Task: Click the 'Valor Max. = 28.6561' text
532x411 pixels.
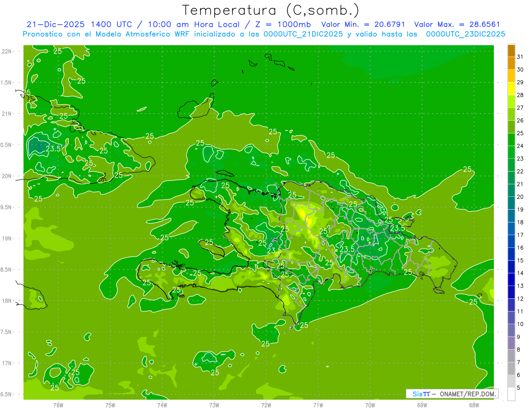Action: (457, 24)
